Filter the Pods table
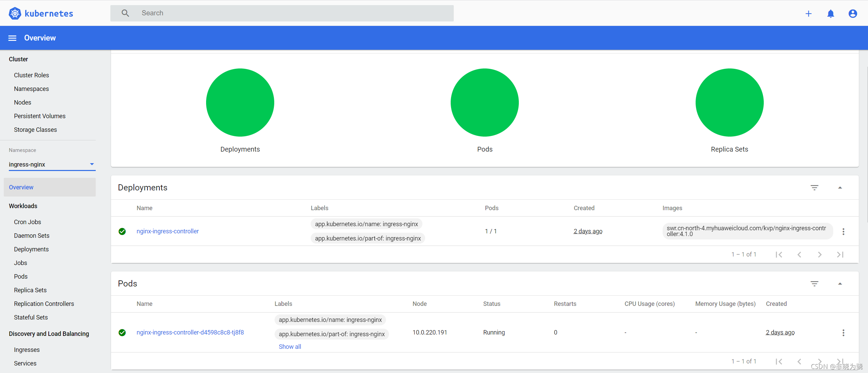868x373 pixels. (x=815, y=284)
